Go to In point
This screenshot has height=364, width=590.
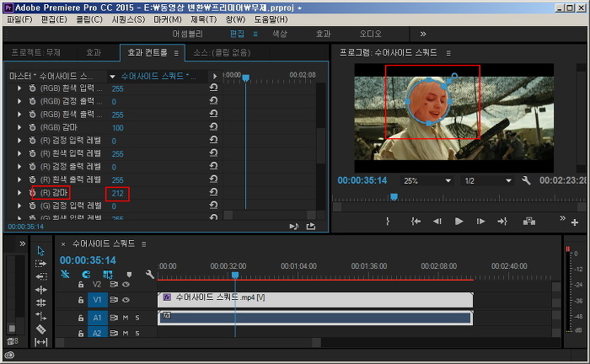click(x=416, y=222)
